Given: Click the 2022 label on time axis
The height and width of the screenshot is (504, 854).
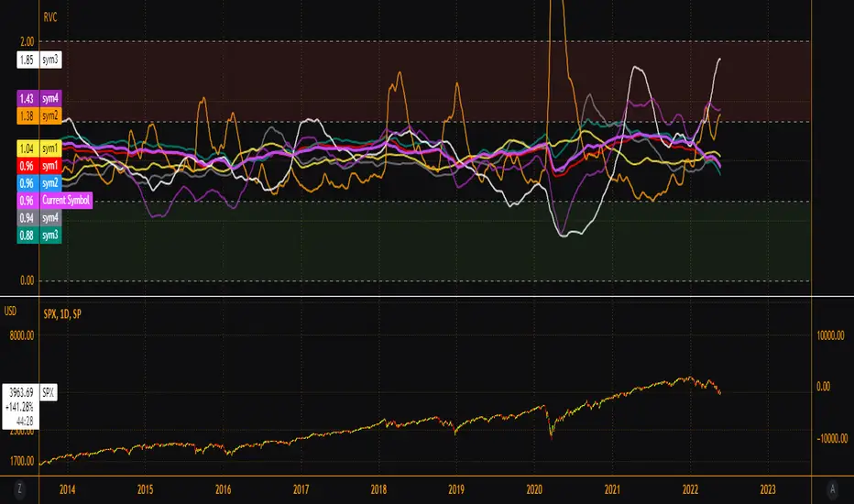Looking at the screenshot, I should tap(690, 489).
